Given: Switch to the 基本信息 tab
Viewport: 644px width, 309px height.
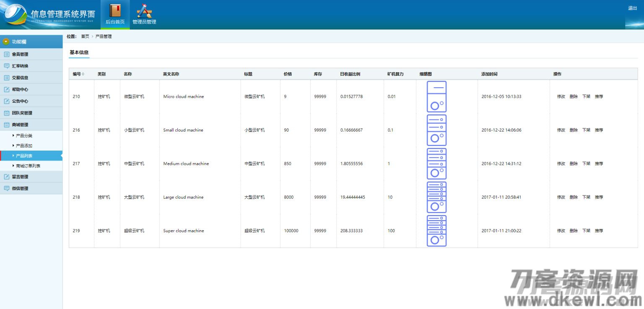Looking at the screenshot, I should coord(79,52).
